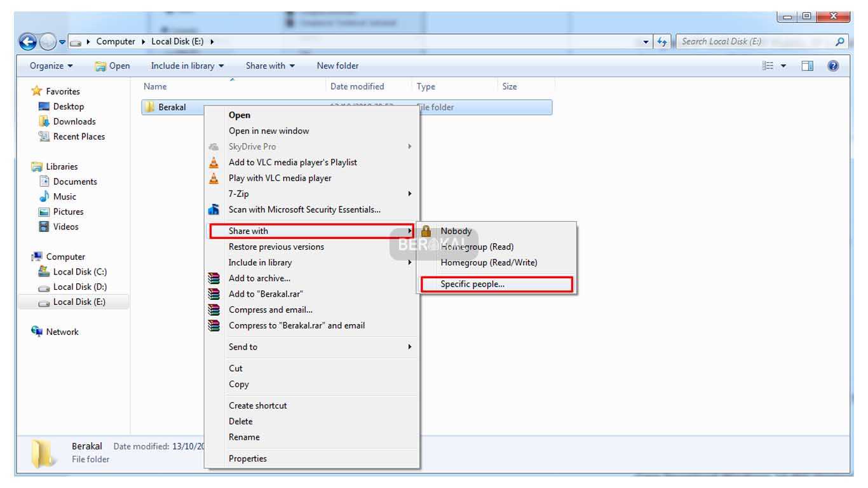This screenshot has width=868, height=488.
Task: Choose Homegroup (Read/Write) sharing option
Action: (x=497, y=262)
